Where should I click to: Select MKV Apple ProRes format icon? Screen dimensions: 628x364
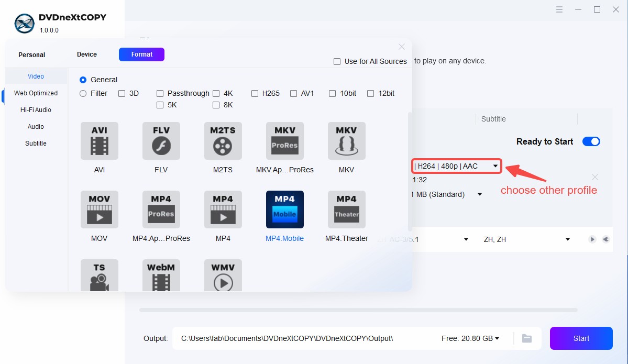[285, 141]
